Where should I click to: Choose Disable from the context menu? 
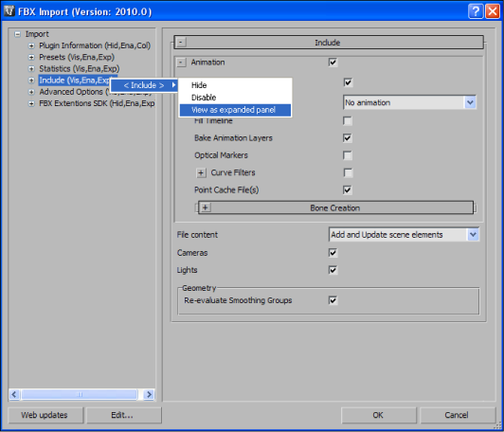pos(235,98)
